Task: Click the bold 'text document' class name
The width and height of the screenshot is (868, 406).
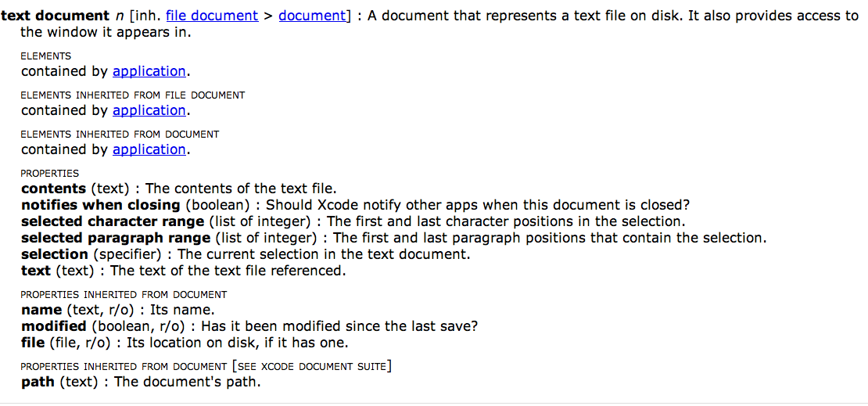Action: point(56,16)
